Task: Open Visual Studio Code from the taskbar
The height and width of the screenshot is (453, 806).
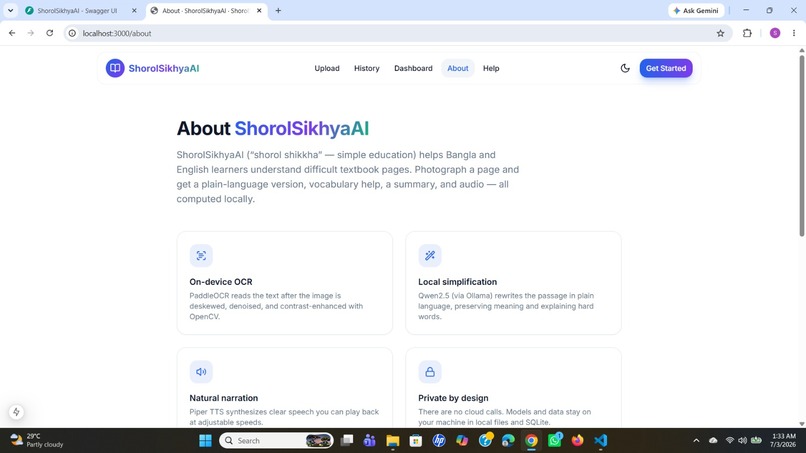Action: [600, 441]
